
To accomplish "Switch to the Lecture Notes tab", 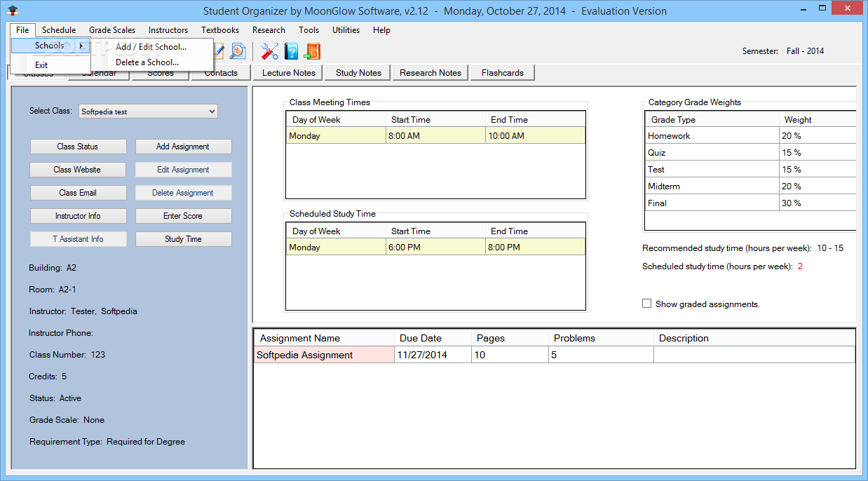I will pos(289,73).
